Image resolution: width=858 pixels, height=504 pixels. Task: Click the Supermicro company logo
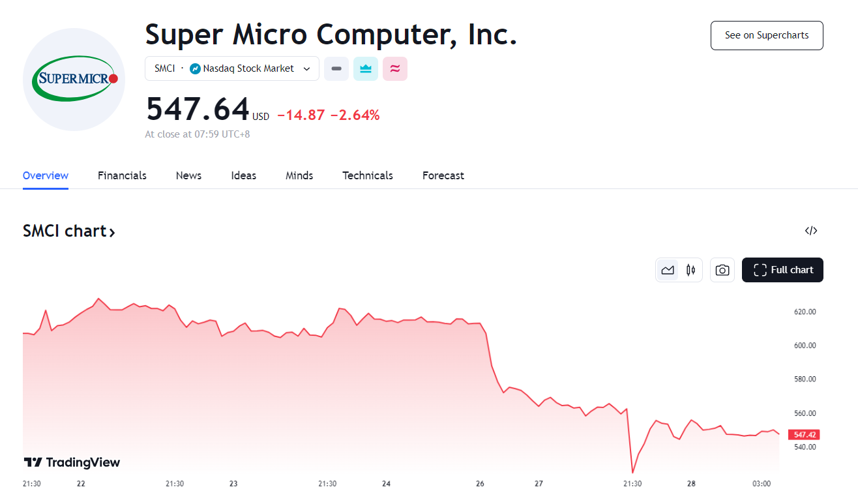pyautogui.click(x=74, y=79)
